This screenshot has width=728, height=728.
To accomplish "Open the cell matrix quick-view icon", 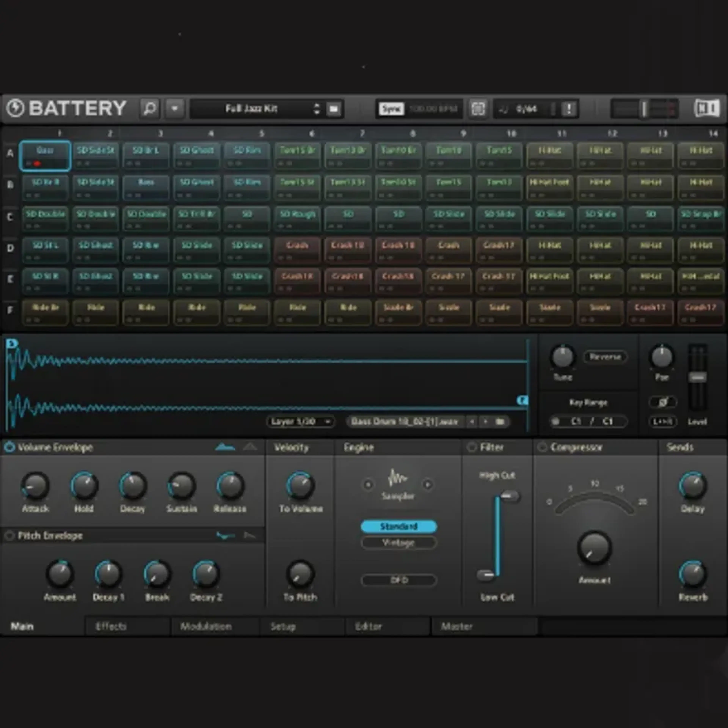I will click(478, 109).
